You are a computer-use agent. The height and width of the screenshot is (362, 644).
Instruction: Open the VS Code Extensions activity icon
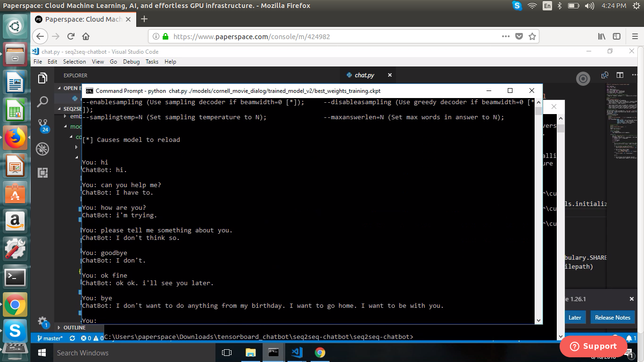click(43, 173)
